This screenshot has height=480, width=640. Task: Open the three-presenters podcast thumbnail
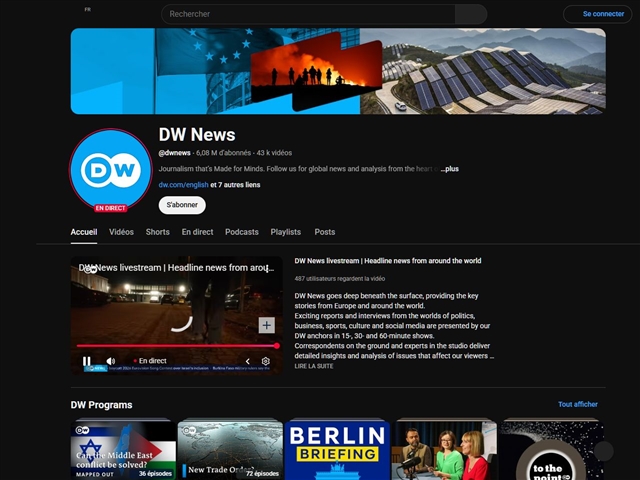(x=444, y=450)
